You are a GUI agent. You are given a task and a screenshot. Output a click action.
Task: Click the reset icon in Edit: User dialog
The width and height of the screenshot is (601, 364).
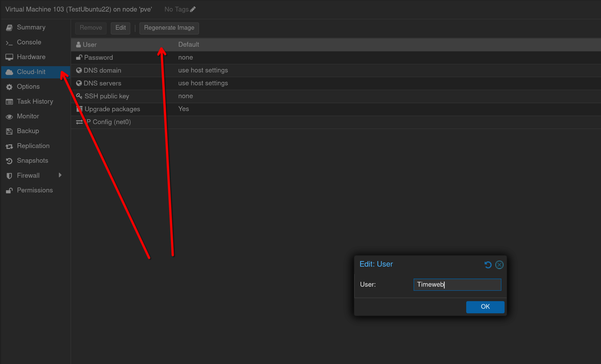pos(488,265)
